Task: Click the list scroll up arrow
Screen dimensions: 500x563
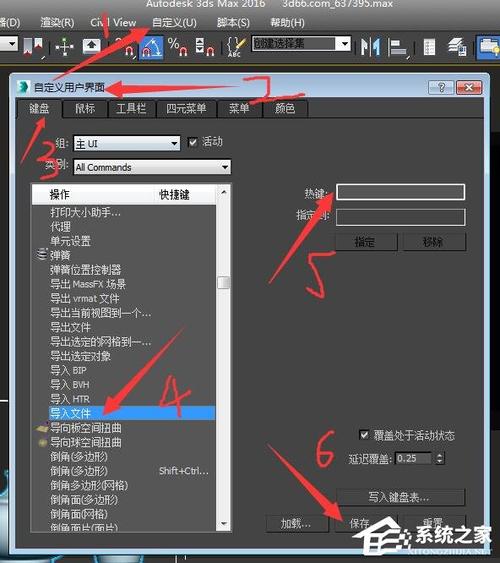Action: tap(224, 192)
